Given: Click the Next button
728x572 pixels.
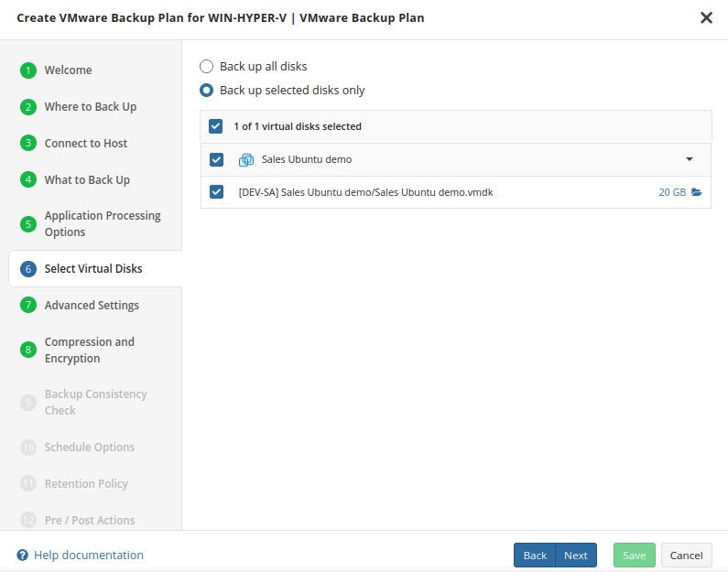Looking at the screenshot, I should point(576,556).
